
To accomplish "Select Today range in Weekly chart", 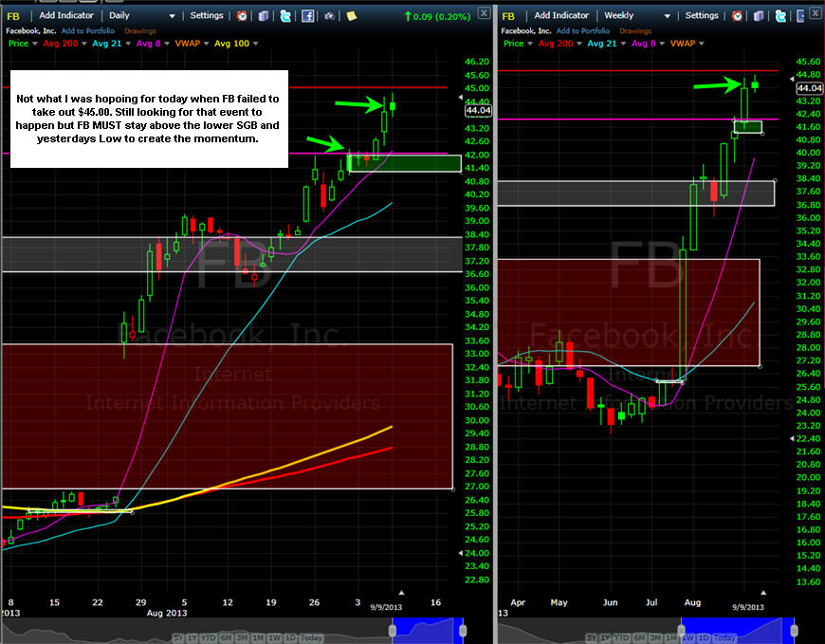I will (724, 637).
